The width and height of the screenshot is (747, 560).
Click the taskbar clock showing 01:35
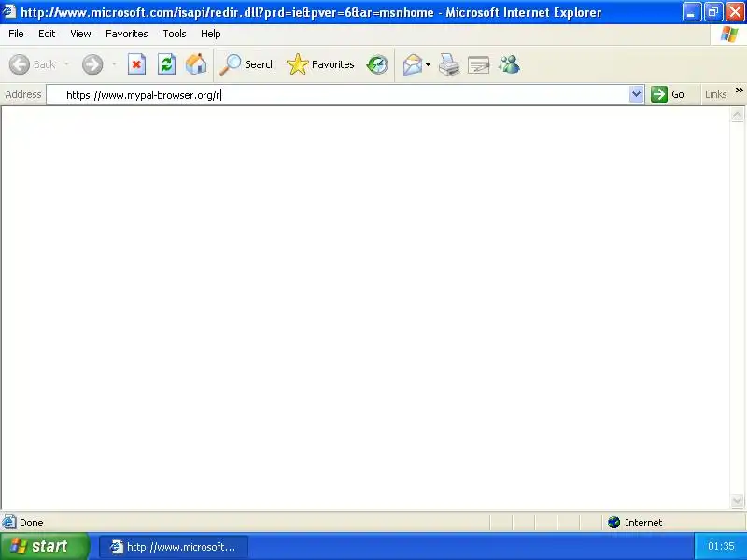[721, 546]
